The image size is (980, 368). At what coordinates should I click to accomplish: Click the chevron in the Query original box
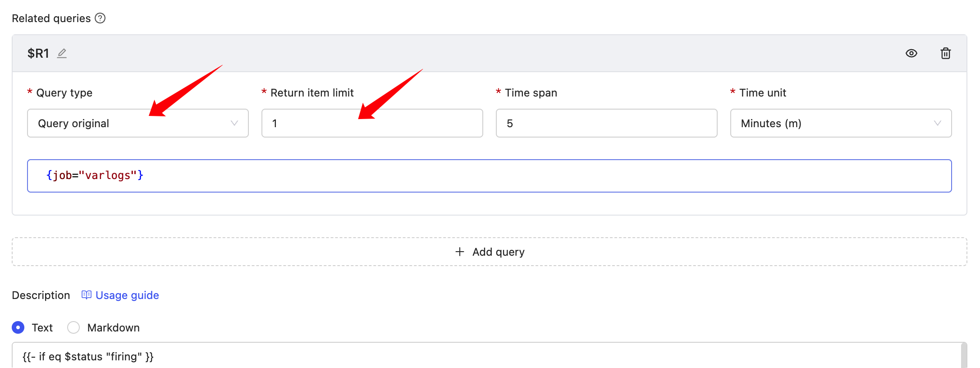(x=234, y=123)
